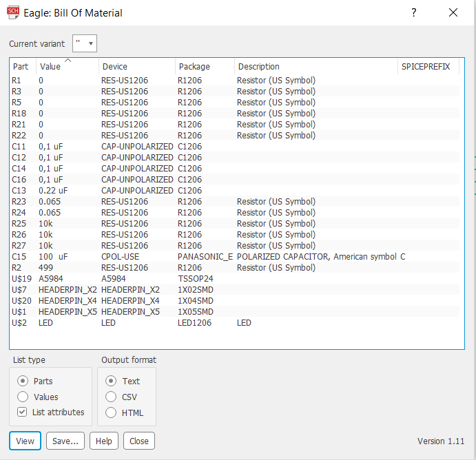Close the Bill Of Material dialog with the X
476x460 pixels.
[453, 13]
